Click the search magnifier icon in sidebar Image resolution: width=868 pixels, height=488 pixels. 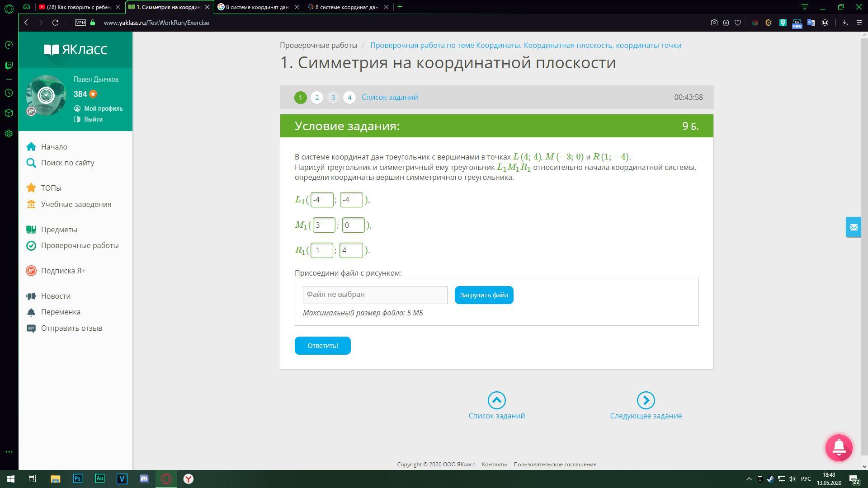pyautogui.click(x=31, y=163)
